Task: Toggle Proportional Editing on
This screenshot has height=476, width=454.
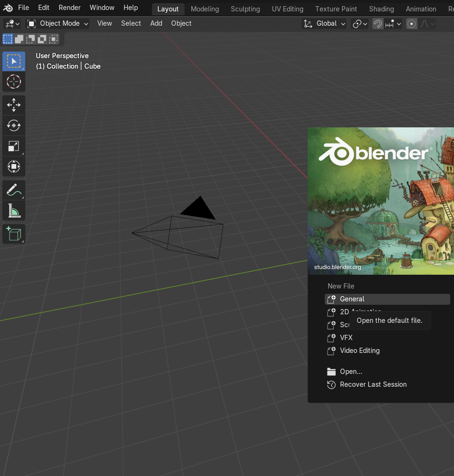Action: pyautogui.click(x=412, y=24)
